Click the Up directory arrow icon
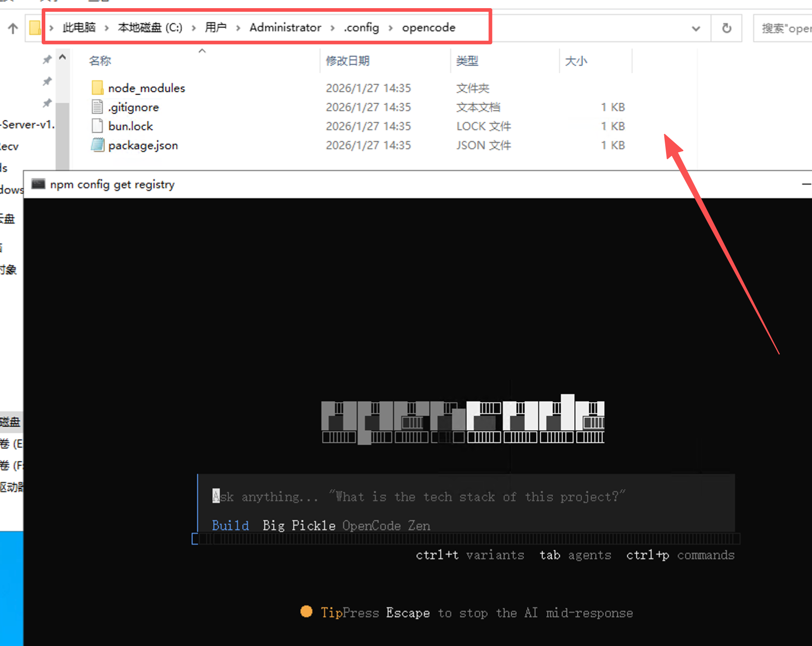The width and height of the screenshot is (812, 646). pos(13,29)
